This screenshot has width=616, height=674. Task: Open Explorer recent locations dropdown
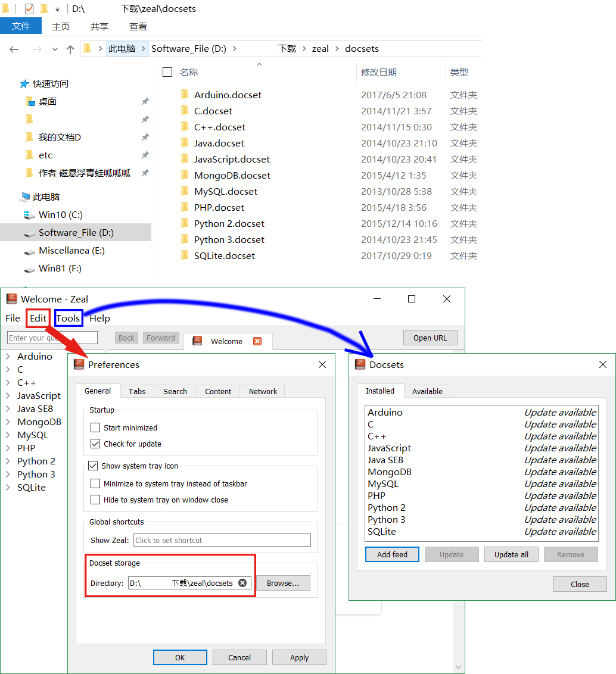55,49
